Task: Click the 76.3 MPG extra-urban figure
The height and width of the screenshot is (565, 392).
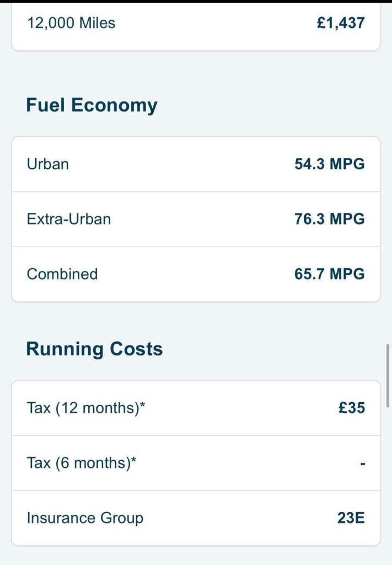Action: coord(329,219)
